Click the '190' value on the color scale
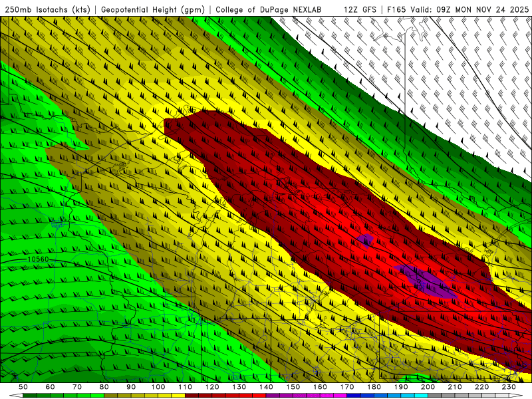The width and height of the screenshot is (532, 399). click(401, 387)
